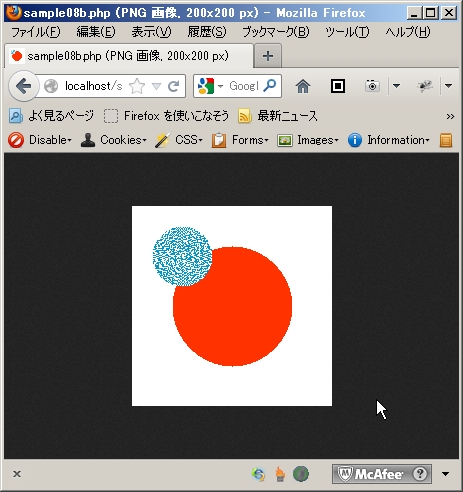Click the flame icon in the status bar
The width and height of the screenshot is (463, 492).
[280, 474]
